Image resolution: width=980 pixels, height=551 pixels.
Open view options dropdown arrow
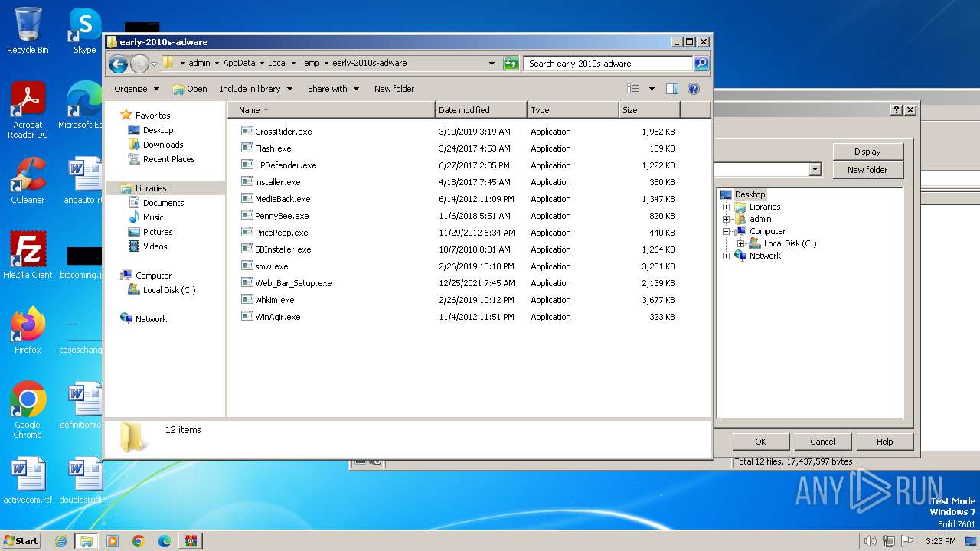[x=652, y=89]
